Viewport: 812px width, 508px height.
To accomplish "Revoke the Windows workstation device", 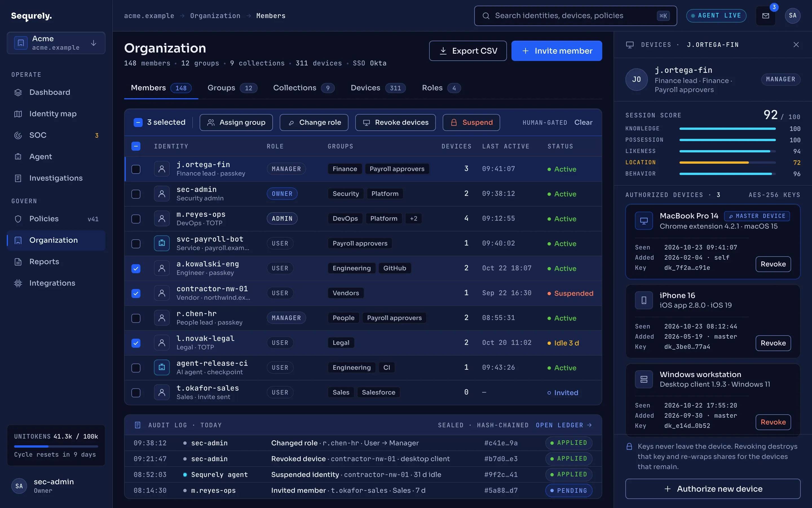I will coord(773,422).
